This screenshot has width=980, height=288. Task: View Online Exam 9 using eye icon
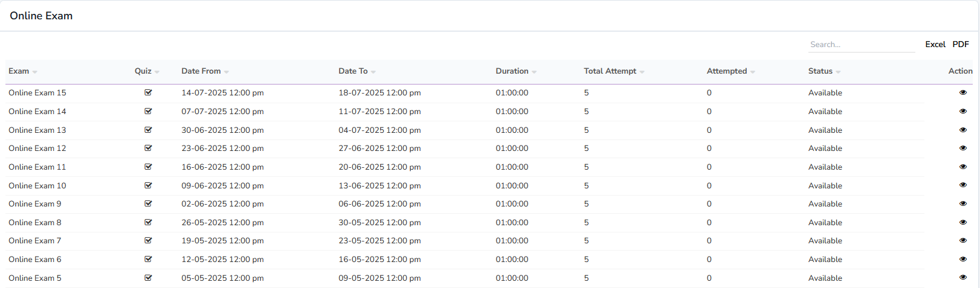click(962, 203)
